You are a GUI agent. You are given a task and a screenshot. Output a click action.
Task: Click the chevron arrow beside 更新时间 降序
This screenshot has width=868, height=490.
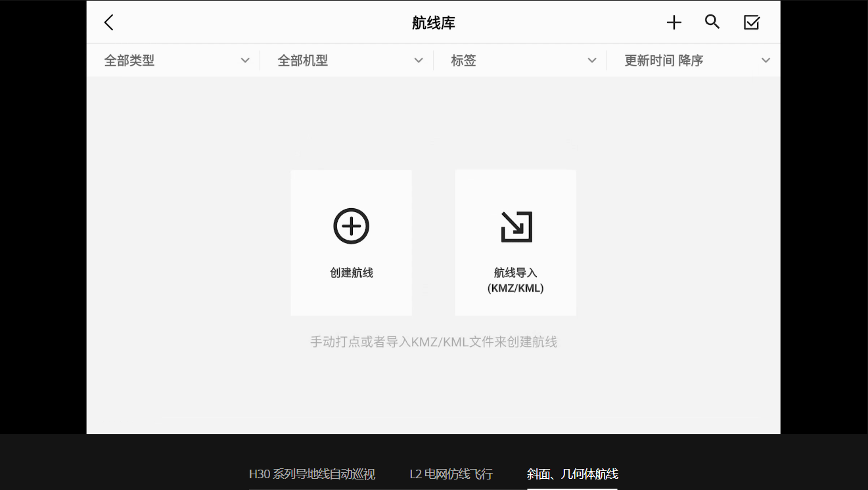pyautogui.click(x=765, y=60)
